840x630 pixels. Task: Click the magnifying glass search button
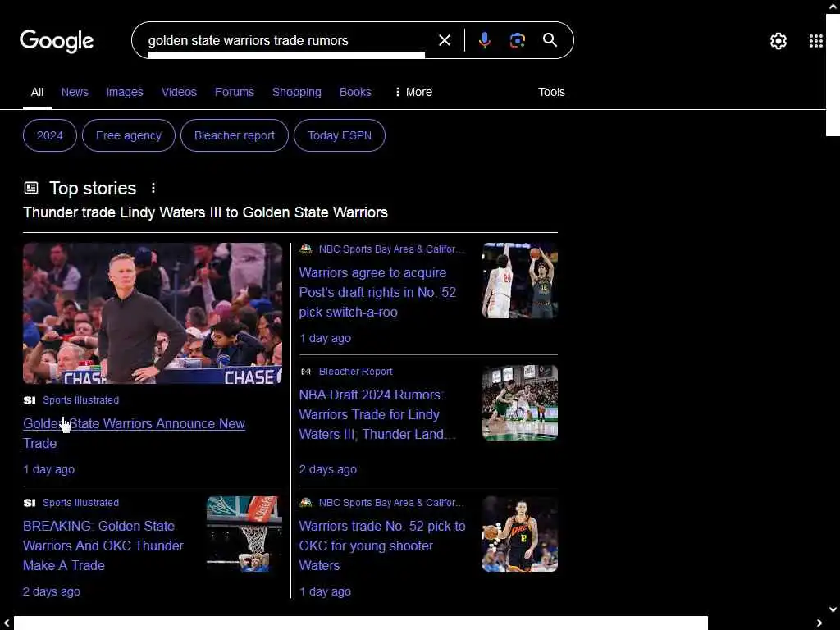pos(550,40)
